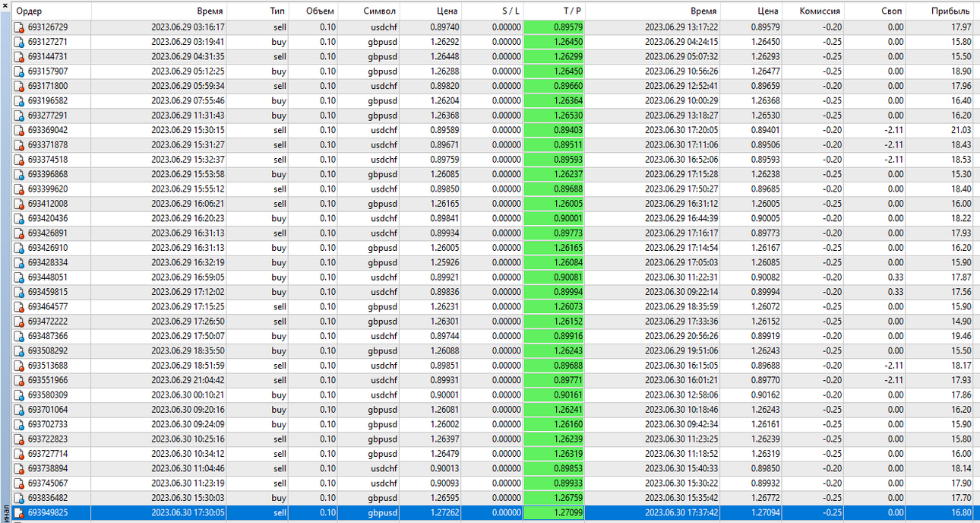Click the order icon for 693459815

click(x=20, y=292)
